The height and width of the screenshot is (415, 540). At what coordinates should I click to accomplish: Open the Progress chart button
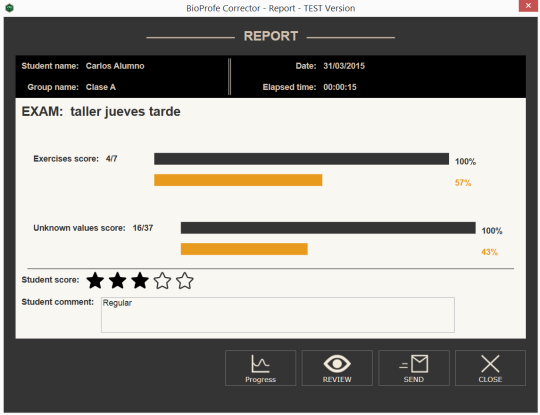click(260, 368)
